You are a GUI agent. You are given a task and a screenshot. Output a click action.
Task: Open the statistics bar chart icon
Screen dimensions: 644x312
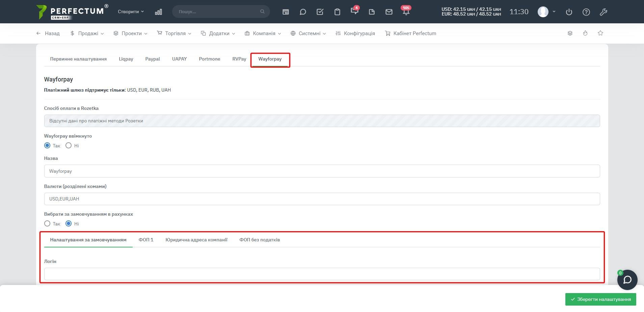tap(158, 12)
